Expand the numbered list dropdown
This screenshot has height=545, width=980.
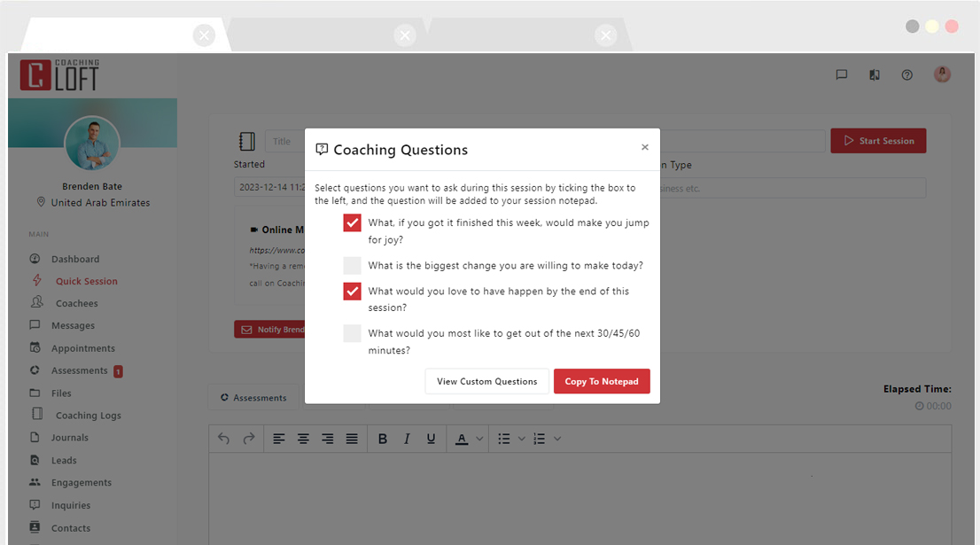click(x=556, y=438)
